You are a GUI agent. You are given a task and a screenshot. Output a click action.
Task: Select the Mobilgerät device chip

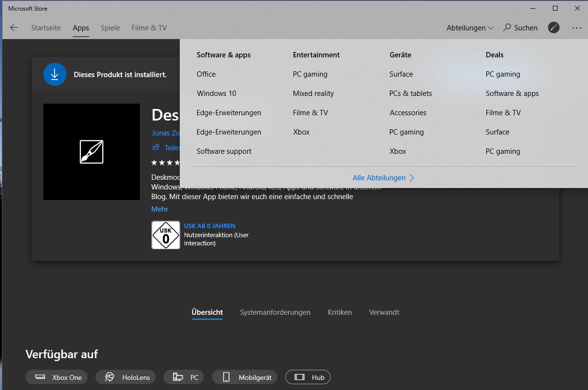pyautogui.click(x=245, y=377)
